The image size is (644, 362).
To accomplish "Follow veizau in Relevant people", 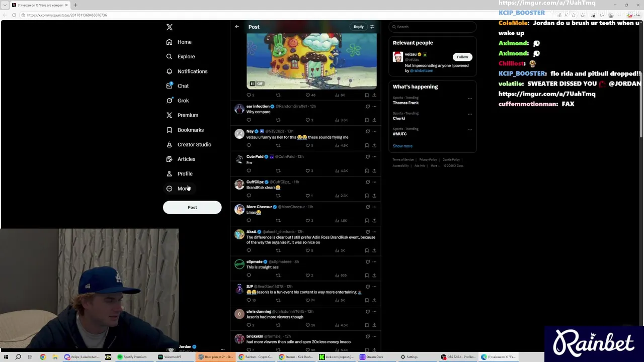I will (x=462, y=57).
